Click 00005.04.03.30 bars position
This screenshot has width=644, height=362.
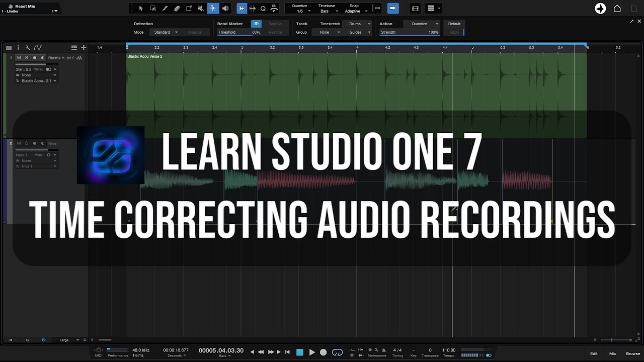[221, 350]
